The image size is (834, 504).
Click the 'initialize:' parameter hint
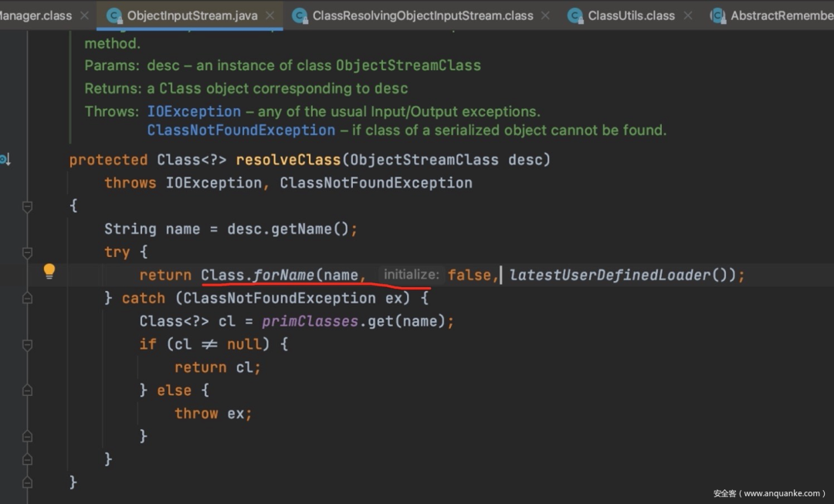click(412, 274)
